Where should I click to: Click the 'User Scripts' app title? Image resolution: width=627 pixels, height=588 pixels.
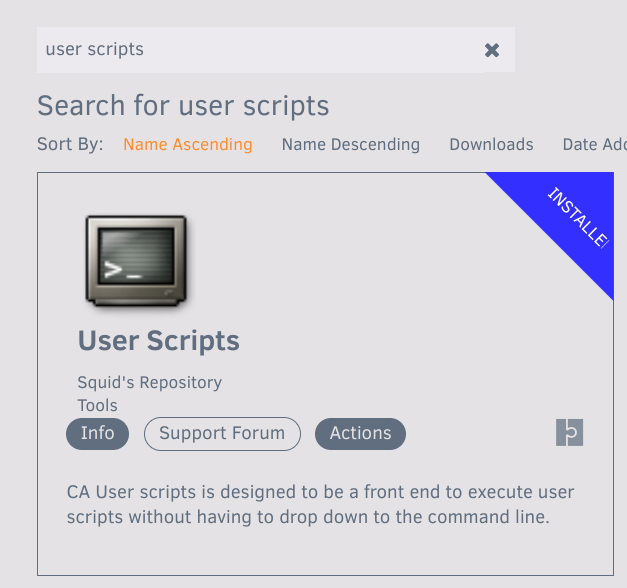pyautogui.click(x=159, y=341)
